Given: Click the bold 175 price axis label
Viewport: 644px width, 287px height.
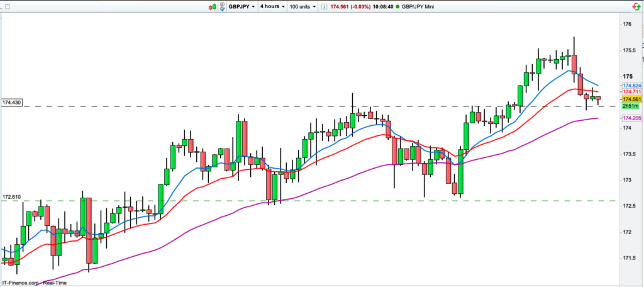Looking at the screenshot, I should 627,77.
